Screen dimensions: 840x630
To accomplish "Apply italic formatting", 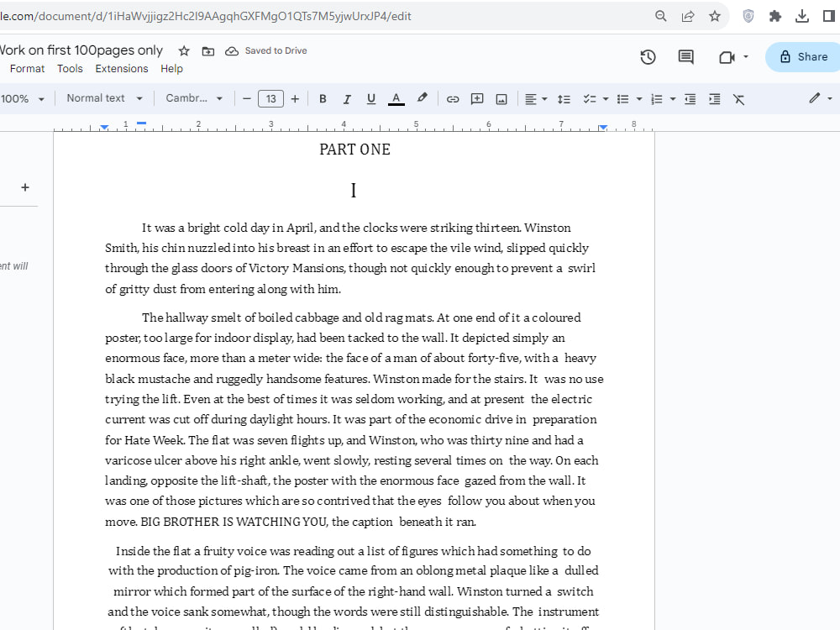I will (347, 98).
